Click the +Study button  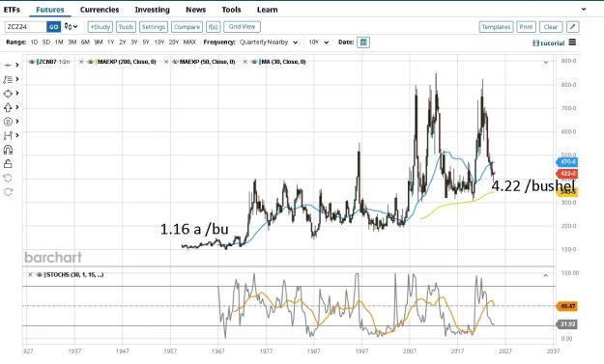coord(101,27)
